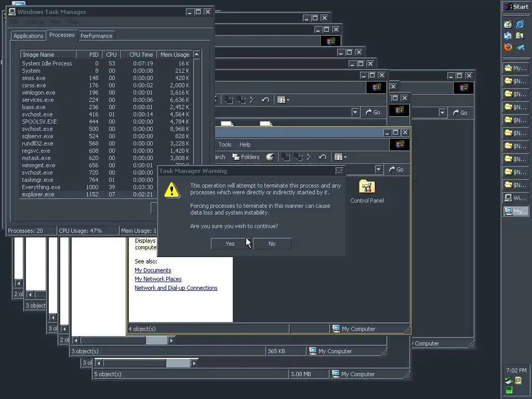Click the scroll-right arrow above 3 object(s) status bar
This screenshot has height=399, width=532.
(171, 340)
